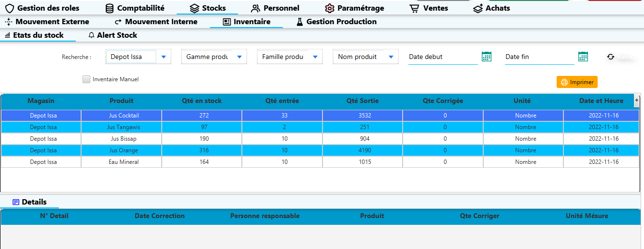The width and height of the screenshot is (644, 249).
Task: Click the Date debut input field
Action: (x=443, y=57)
